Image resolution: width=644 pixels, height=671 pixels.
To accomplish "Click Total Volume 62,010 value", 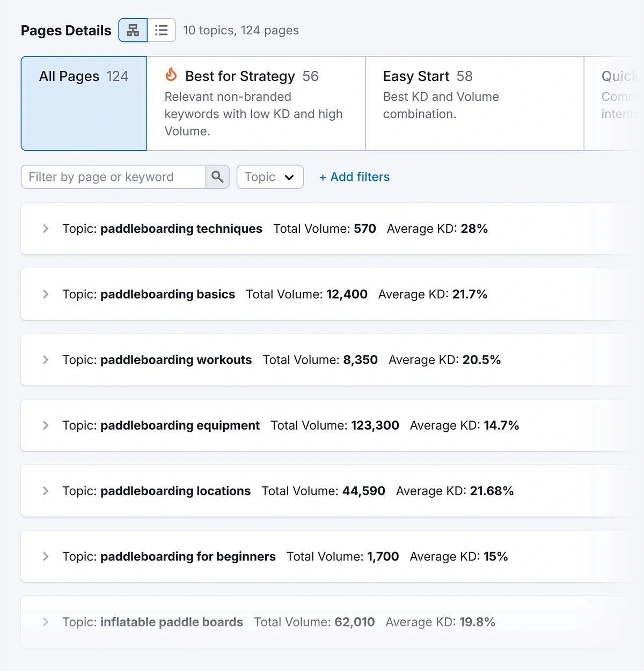I will 355,622.
